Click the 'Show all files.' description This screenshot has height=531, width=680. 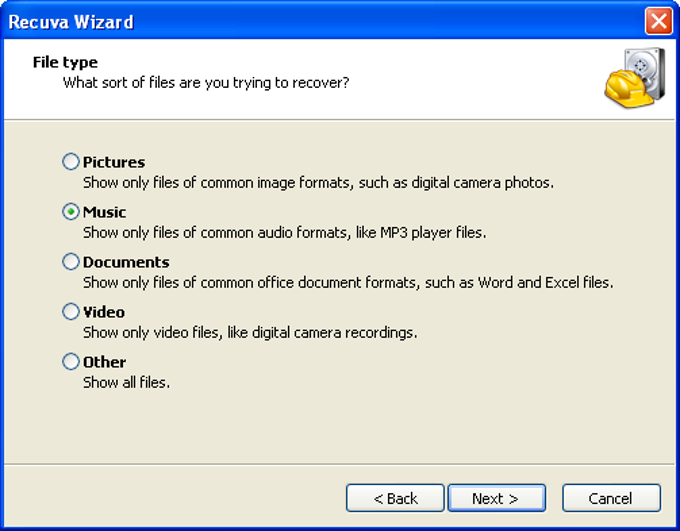[x=126, y=382]
